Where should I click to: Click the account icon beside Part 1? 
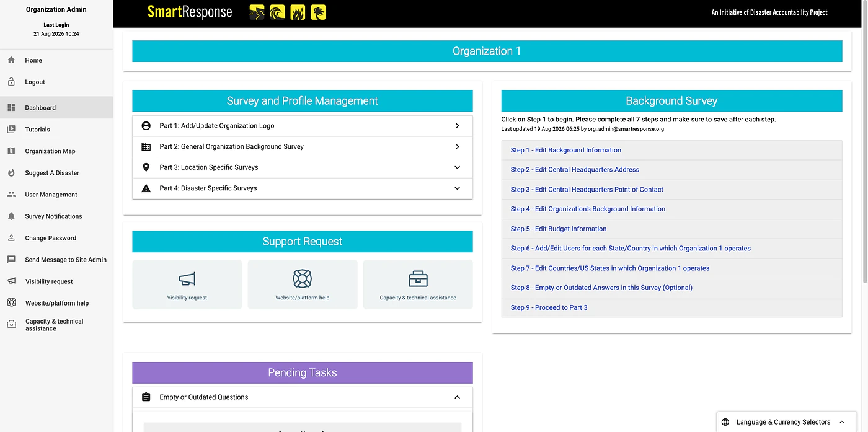146,126
